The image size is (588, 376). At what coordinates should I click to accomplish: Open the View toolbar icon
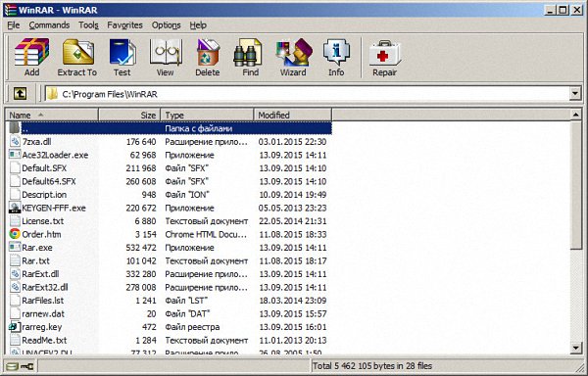166,52
